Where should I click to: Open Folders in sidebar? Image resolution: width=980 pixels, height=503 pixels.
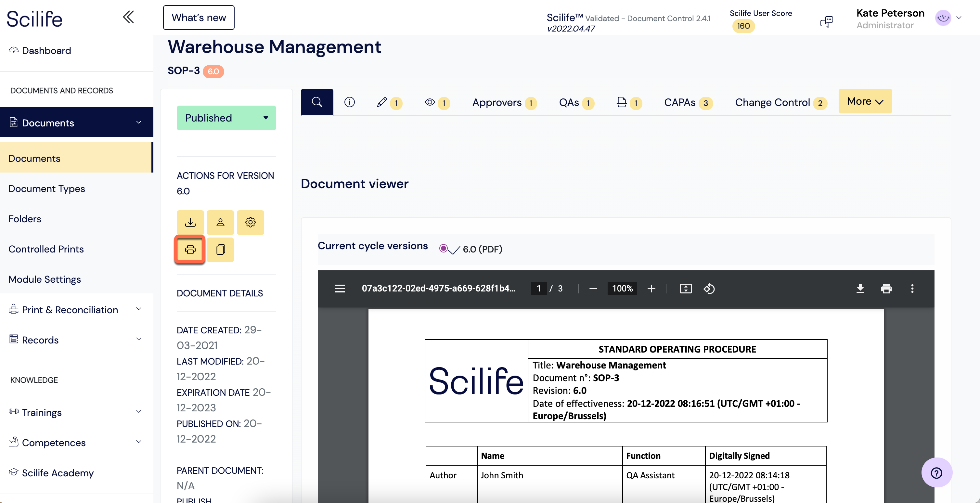25,219
